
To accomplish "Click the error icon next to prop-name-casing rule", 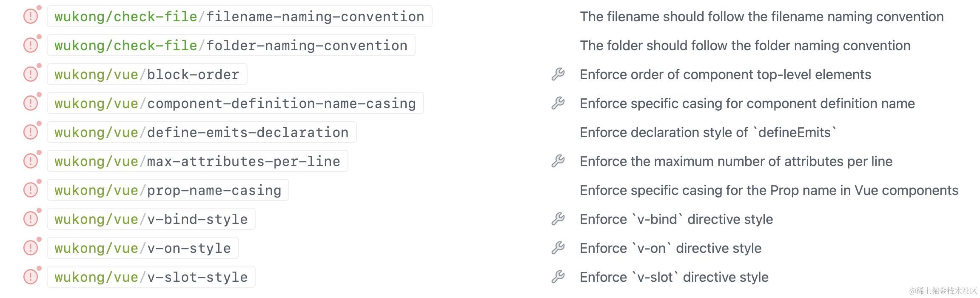I will pos(31,190).
